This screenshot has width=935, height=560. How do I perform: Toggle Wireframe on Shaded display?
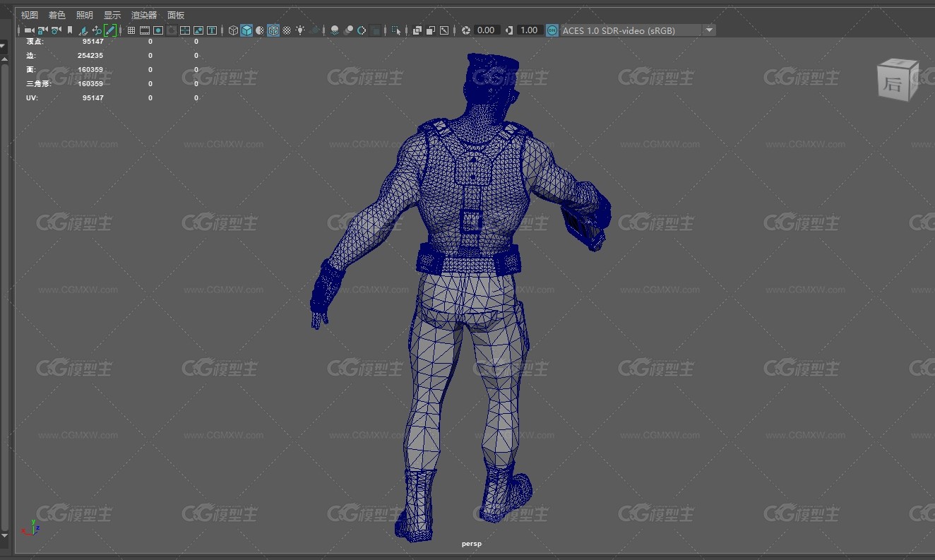[273, 30]
